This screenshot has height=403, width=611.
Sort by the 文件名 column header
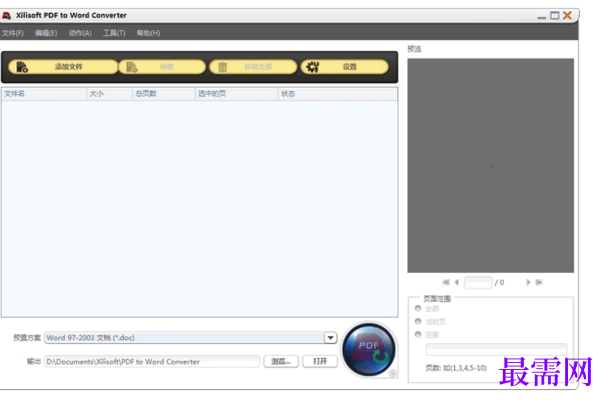point(44,94)
